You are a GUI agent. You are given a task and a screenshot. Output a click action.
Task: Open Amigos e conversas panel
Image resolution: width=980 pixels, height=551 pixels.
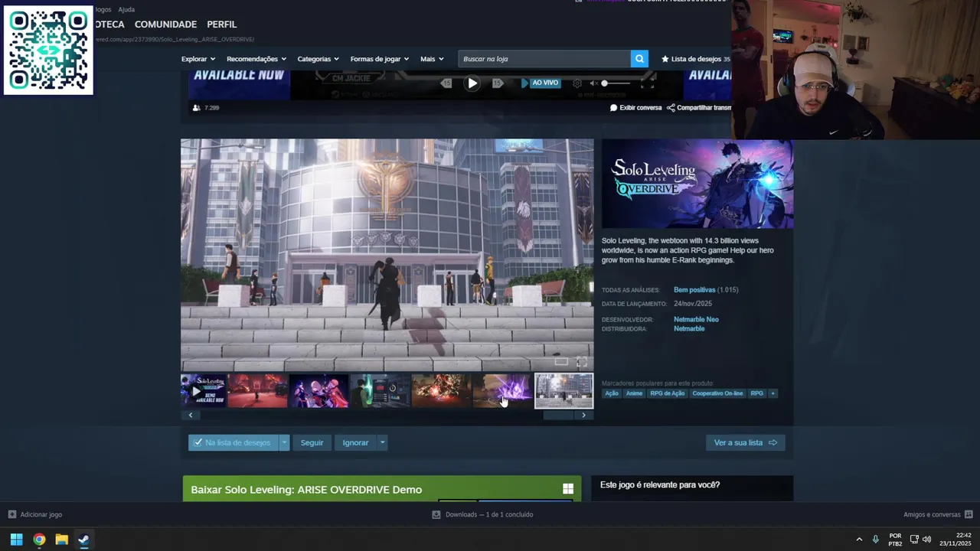(938, 514)
